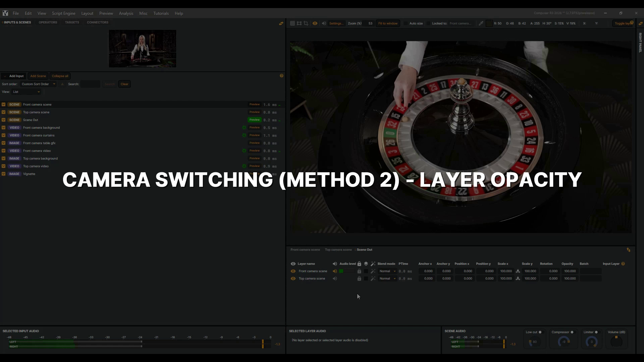Lock the Front camera scene layer
Viewport: 644px width, 362px height.
tap(359, 271)
